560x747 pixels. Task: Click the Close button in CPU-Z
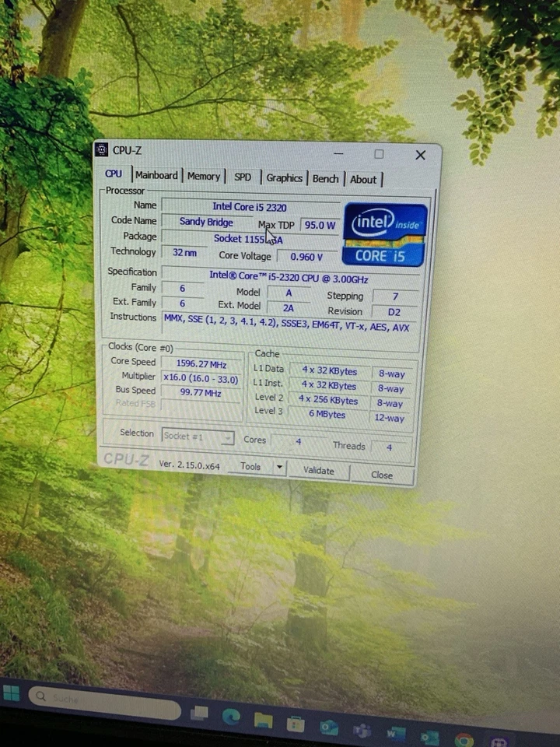click(x=382, y=475)
